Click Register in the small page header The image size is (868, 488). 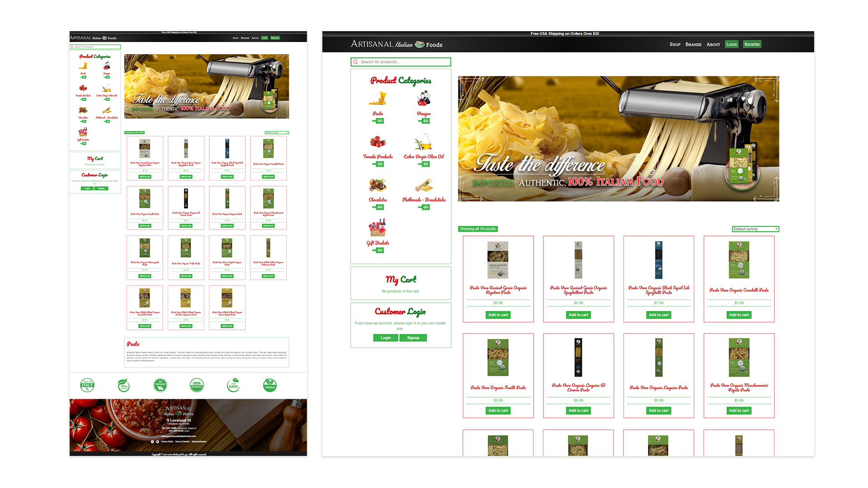tap(275, 38)
